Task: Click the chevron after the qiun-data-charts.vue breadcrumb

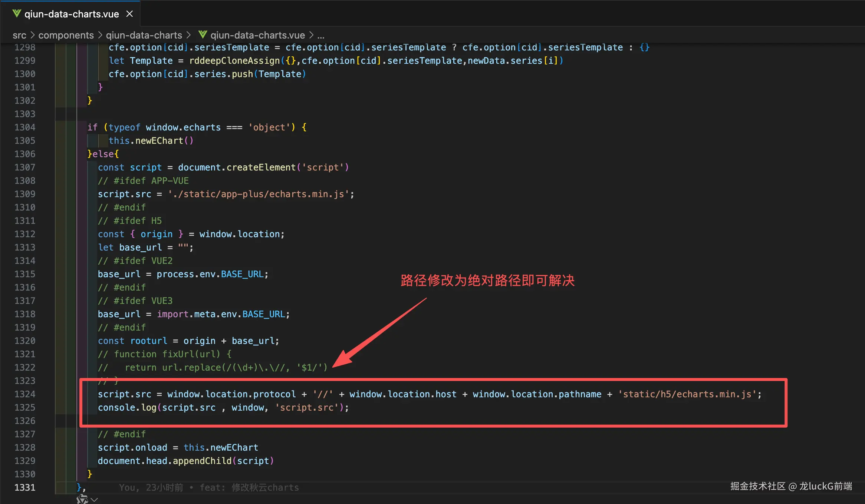Action: (x=311, y=35)
